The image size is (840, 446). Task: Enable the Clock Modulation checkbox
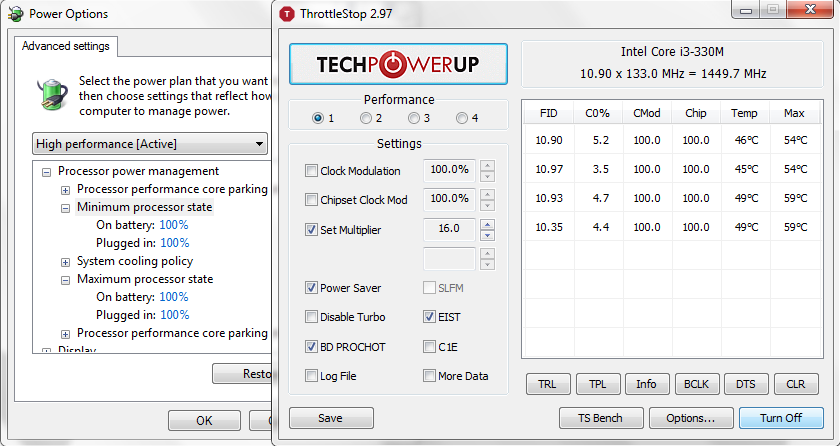(311, 171)
